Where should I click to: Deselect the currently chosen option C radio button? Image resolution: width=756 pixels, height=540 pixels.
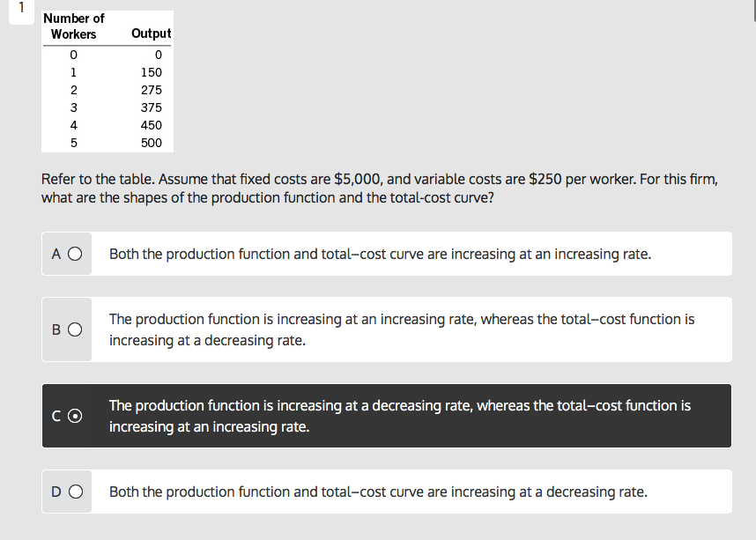click(74, 416)
